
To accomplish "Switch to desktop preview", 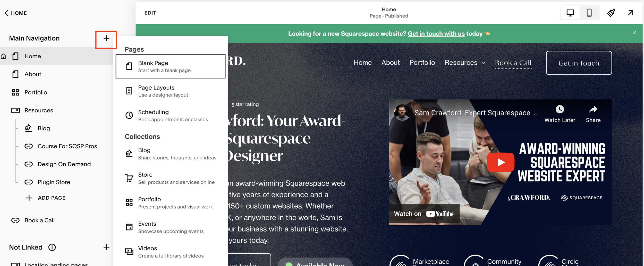I will coord(570,13).
